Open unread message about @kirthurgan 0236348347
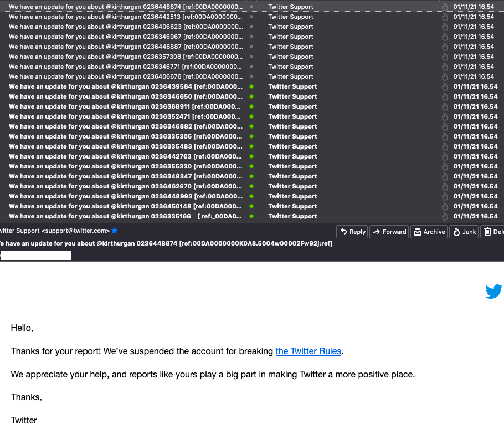 pyautogui.click(x=126, y=176)
